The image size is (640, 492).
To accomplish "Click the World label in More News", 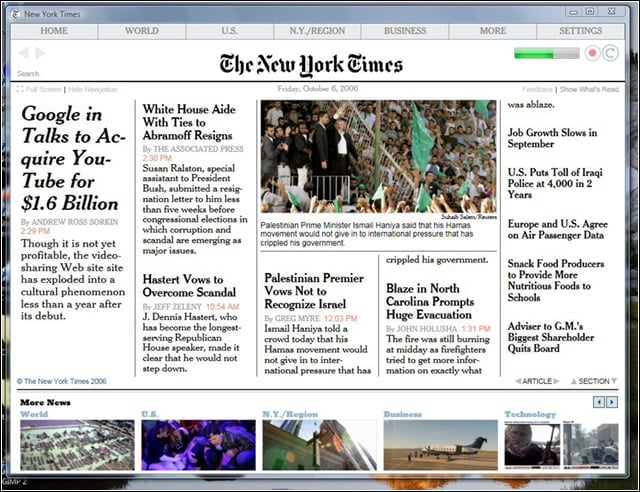I will [x=34, y=414].
